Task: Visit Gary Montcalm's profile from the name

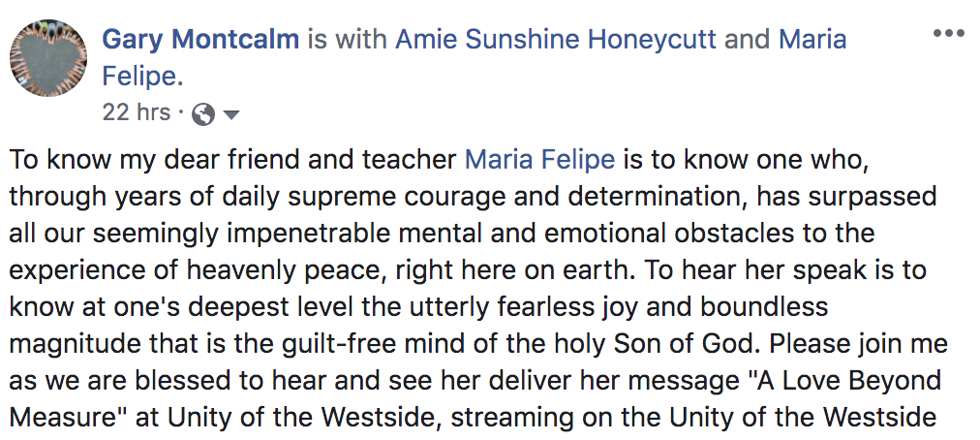Action: tap(200, 40)
